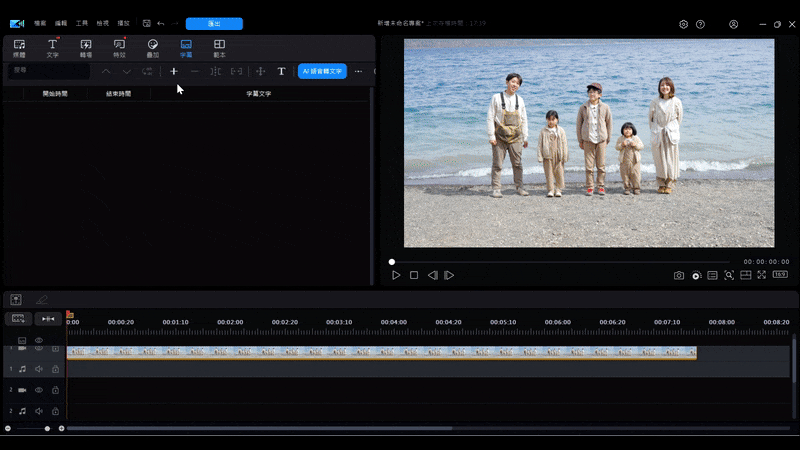Open the settings gear in title bar
Image resolution: width=800 pixels, height=450 pixels.
[683, 24]
